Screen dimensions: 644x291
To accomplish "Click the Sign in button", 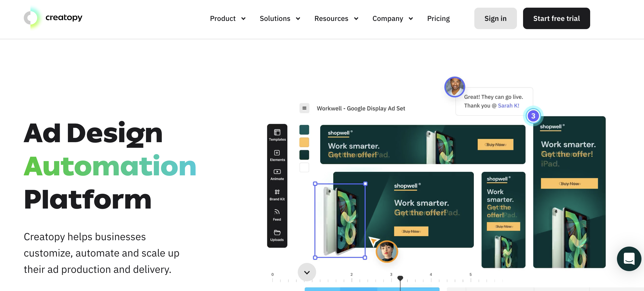I will 495,18.
